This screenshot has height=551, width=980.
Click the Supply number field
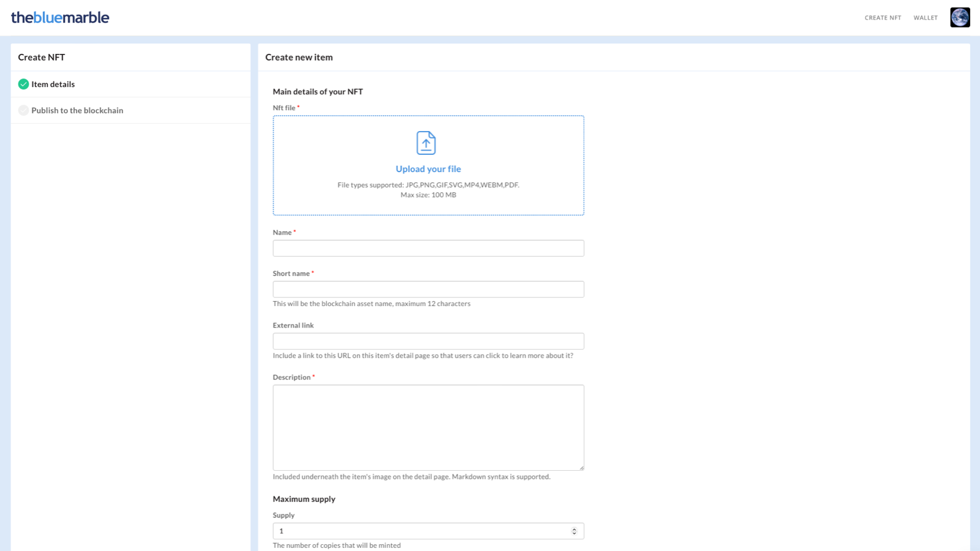(x=428, y=531)
